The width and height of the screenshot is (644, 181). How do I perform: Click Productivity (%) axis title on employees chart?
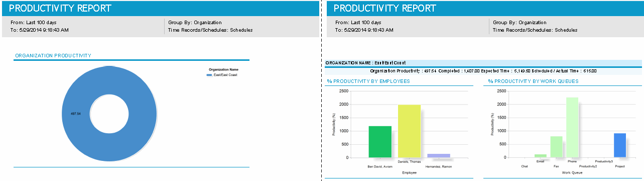tap(334, 124)
